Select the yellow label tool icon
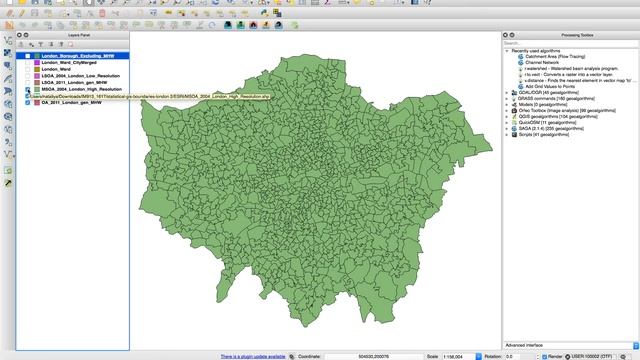The image size is (640, 360). tap(168, 13)
